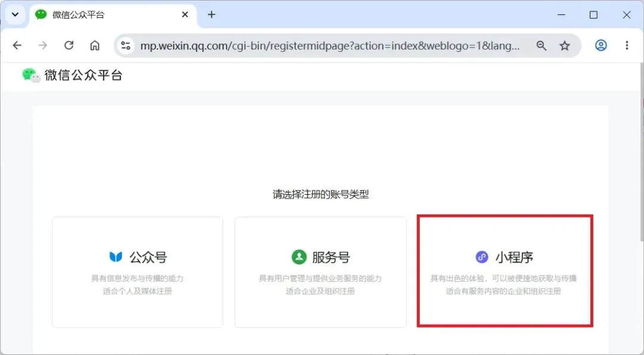The image size is (644, 355).
Task: Choose the 公众号 account type card
Action: coord(138,272)
